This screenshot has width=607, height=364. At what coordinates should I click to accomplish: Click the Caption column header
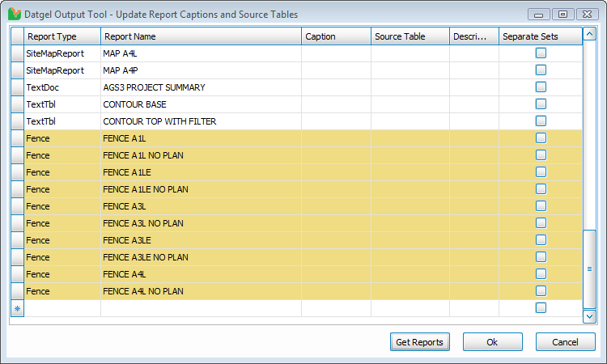coord(336,36)
